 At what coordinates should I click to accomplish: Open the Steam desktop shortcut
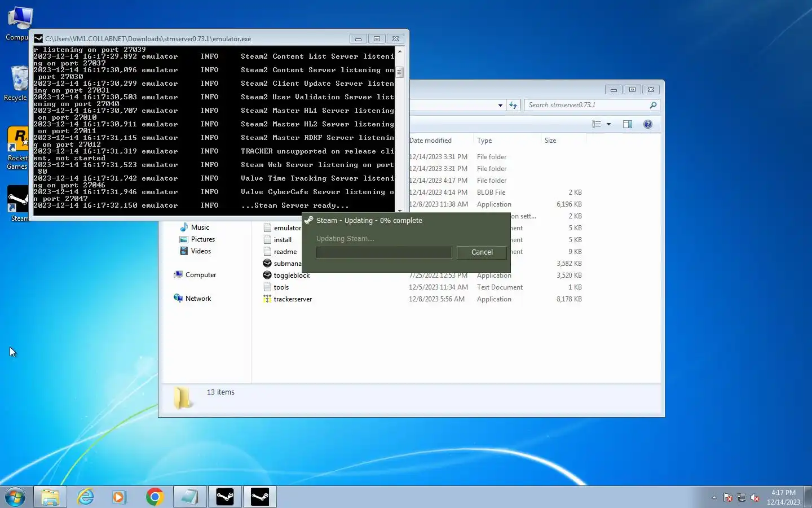tap(18, 204)
